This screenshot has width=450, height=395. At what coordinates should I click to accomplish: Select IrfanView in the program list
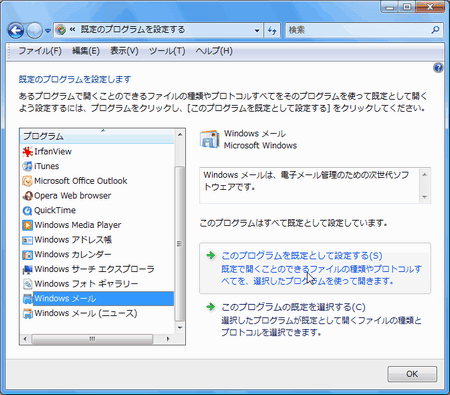(x=53, y=152)
